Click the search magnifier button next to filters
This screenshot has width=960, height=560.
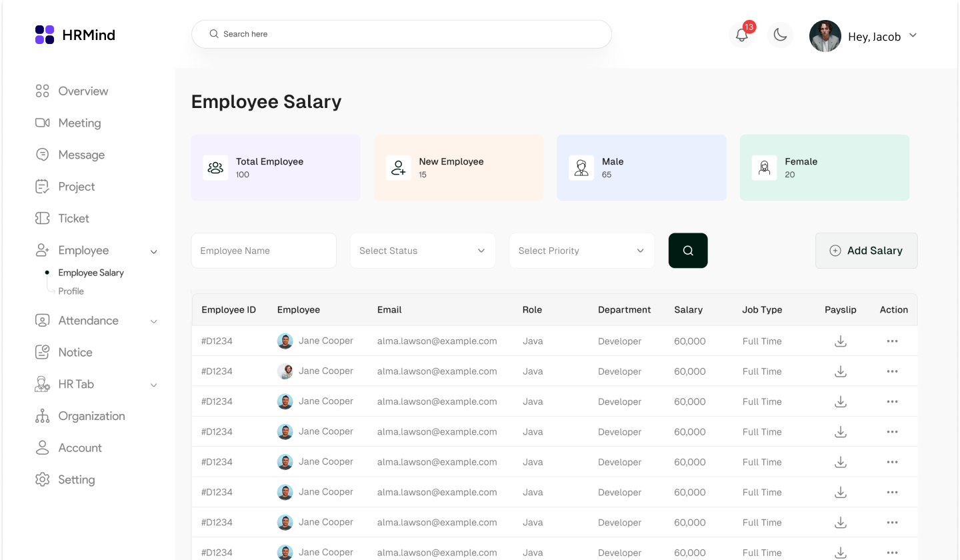point(688,250)
